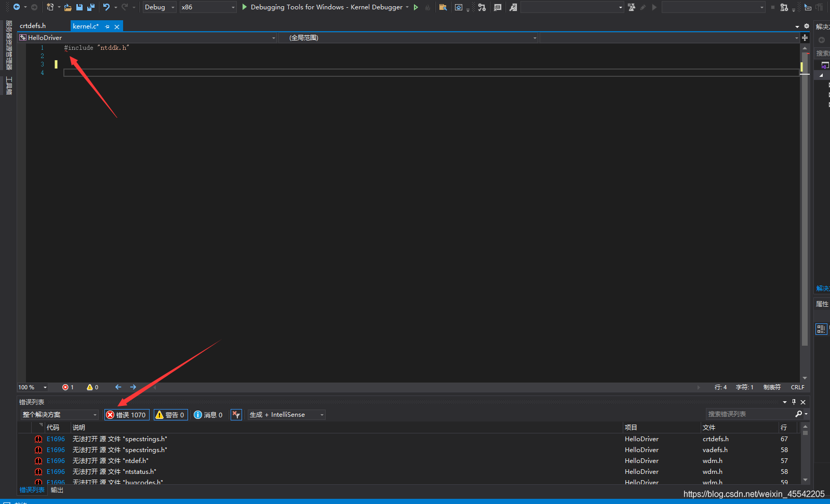The width and height of the screenshot is (830, 504).
Task: Open the E1696 link for ntstatus.h error
Action: tap(56, 472)
